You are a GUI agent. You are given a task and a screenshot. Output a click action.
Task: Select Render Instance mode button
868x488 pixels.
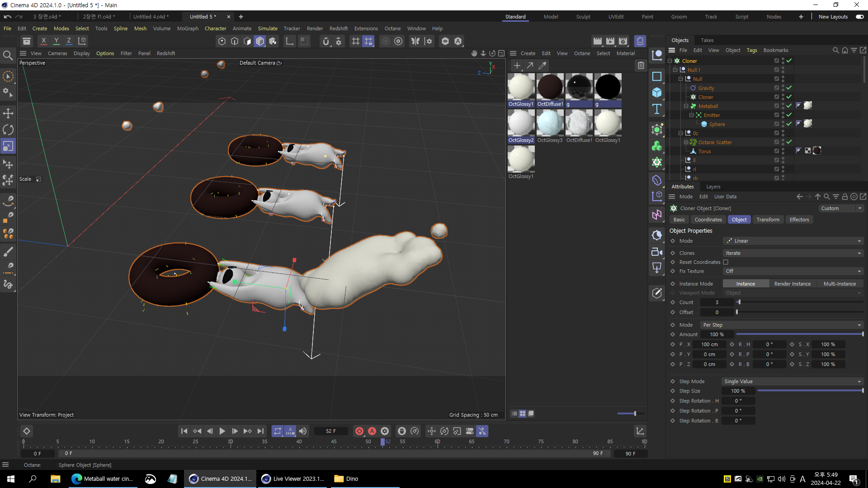[792, 284]
